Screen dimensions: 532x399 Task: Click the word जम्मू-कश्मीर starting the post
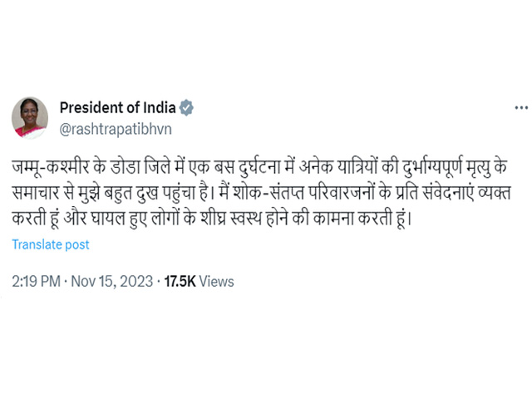(x=51, y=167)
